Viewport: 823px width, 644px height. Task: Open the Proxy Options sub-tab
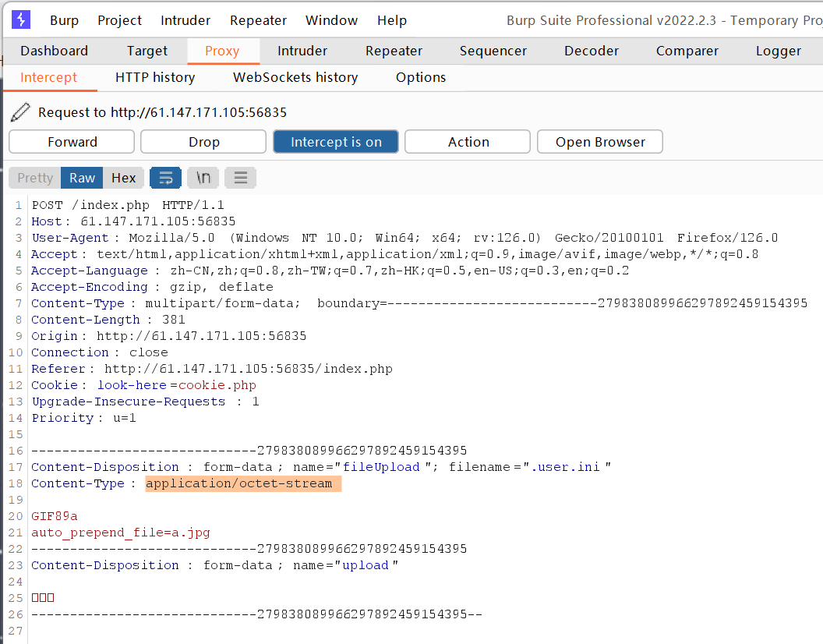pos(421,77)
